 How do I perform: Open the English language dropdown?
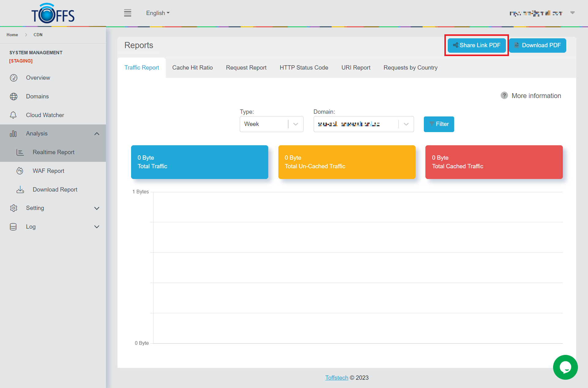tap(158, 13)
